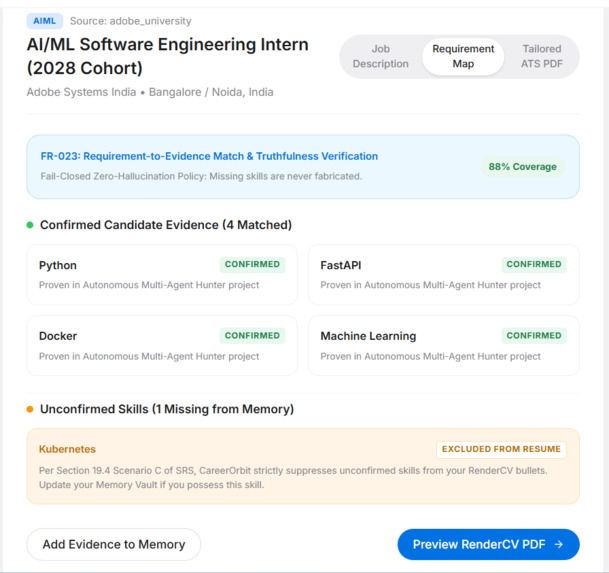Image resolution: width=609 pixels, height=573 pixels.
Task: Click the Add Evidence to Memory button
Action: 114,544
